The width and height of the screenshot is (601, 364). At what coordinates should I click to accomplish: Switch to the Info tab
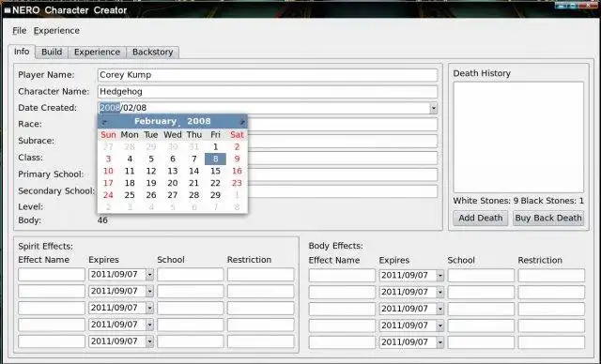(x=22, y=52)
